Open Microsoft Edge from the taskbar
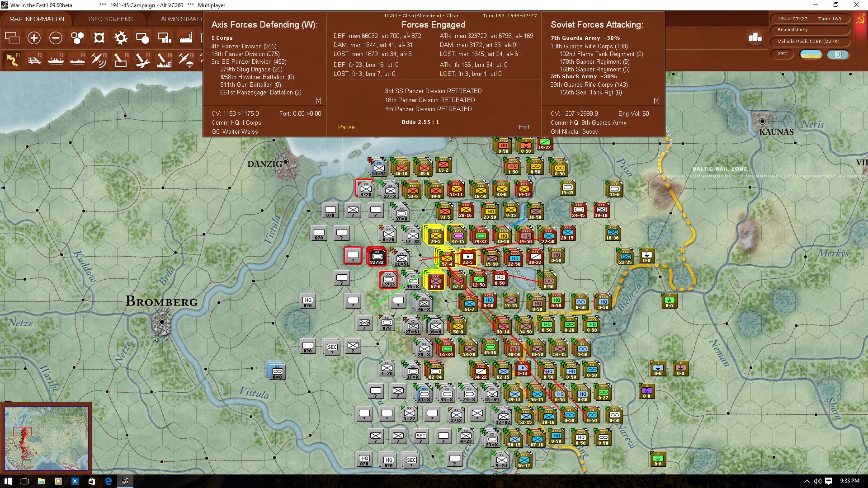Viewport: 868px width, 488px height. click(x=108, y=481)
